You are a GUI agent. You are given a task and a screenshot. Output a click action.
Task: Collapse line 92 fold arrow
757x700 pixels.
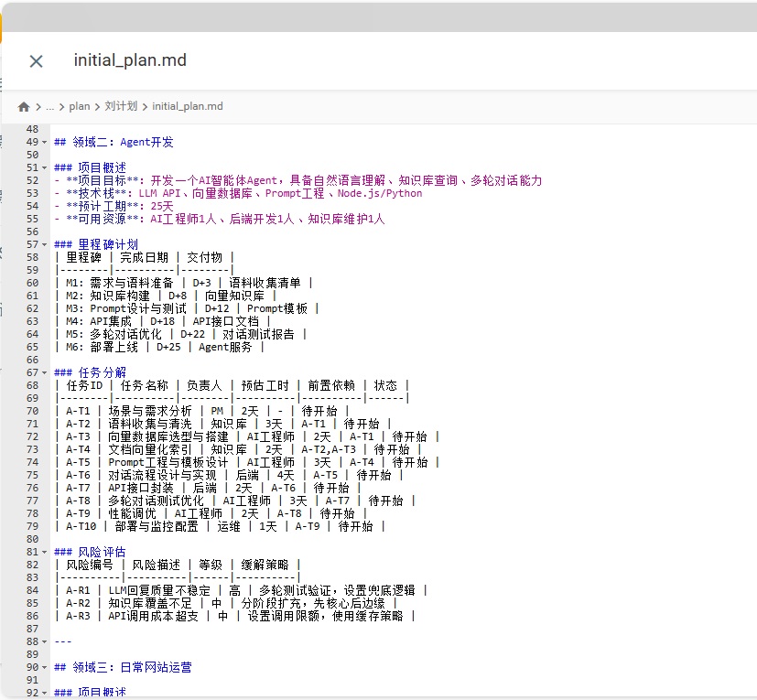[x=45, y=693]
